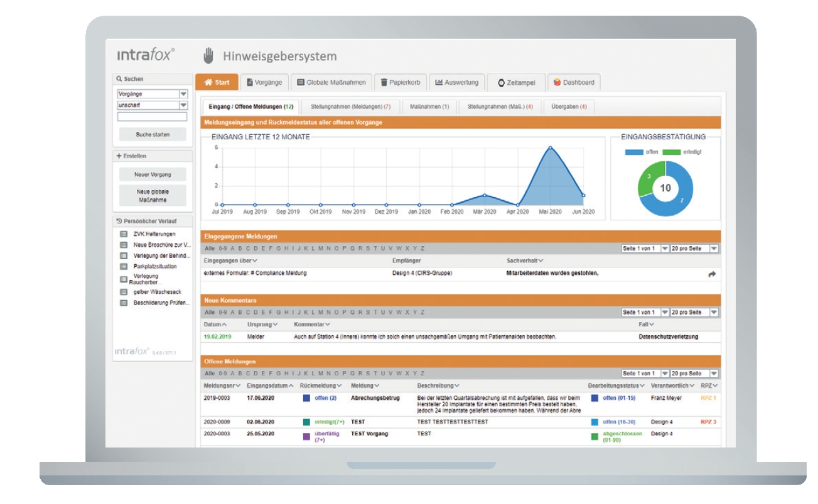Screen dimensions: 818x504
Task: Click list icon next to ZVK Halterungen
Action: click(124, 234)
